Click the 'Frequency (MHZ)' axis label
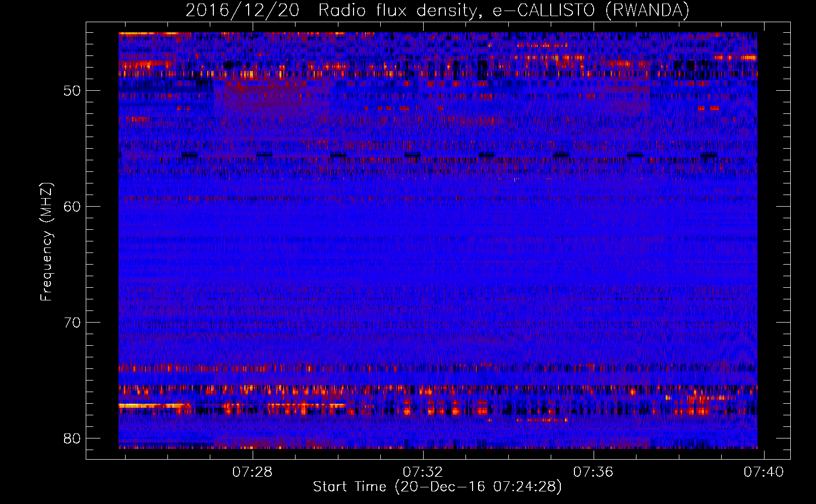This screenshot has width=816, height=504. (x=46, y=242)
